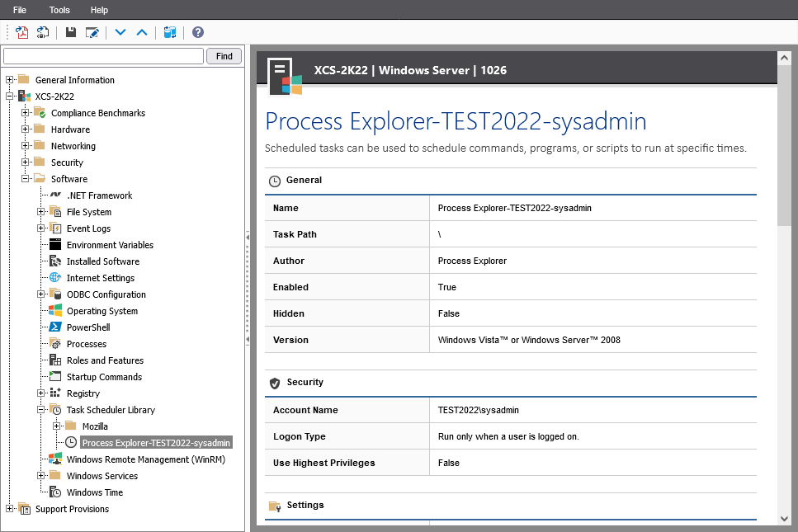Select Windows Time tree item
The width and height of the screenshot is (798, 532).
click(x=95, y=492)
